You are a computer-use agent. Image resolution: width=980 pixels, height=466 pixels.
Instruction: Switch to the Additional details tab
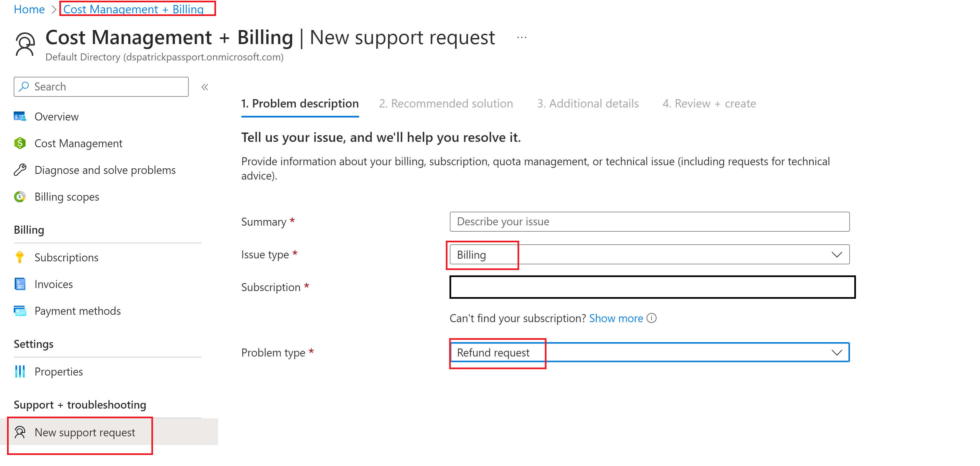point(588,103)
